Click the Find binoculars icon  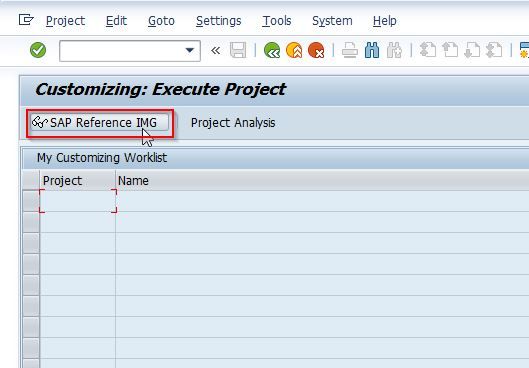coord(372,51)
